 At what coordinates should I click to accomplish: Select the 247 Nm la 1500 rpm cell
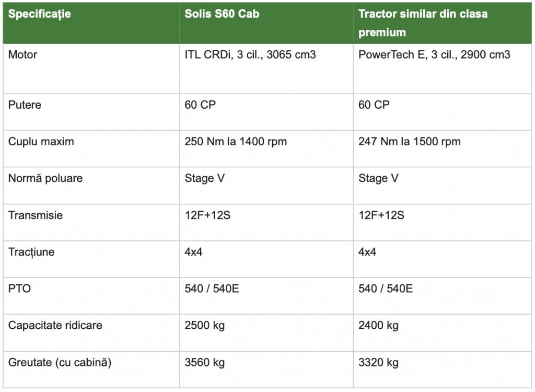tap(410, 142)
